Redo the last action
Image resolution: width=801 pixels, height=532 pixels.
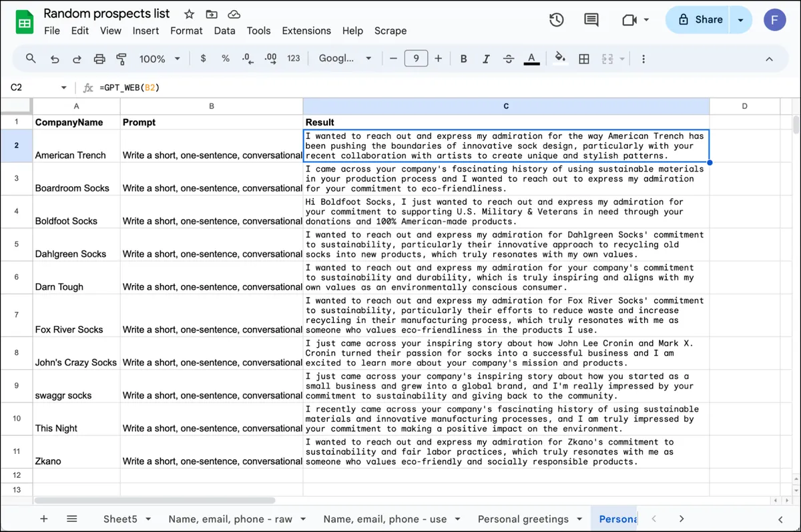[77, 59]
